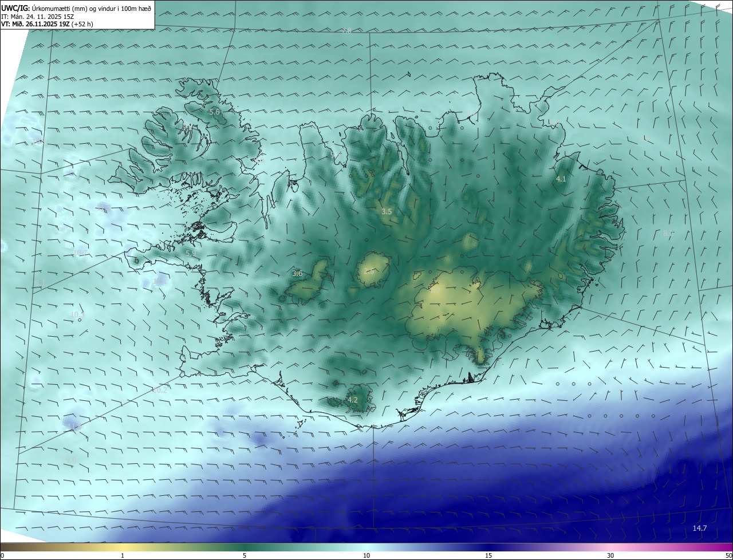Click the 15 tick on the color scale
This screenshot has width=733, height=560.
click(488, 555)
